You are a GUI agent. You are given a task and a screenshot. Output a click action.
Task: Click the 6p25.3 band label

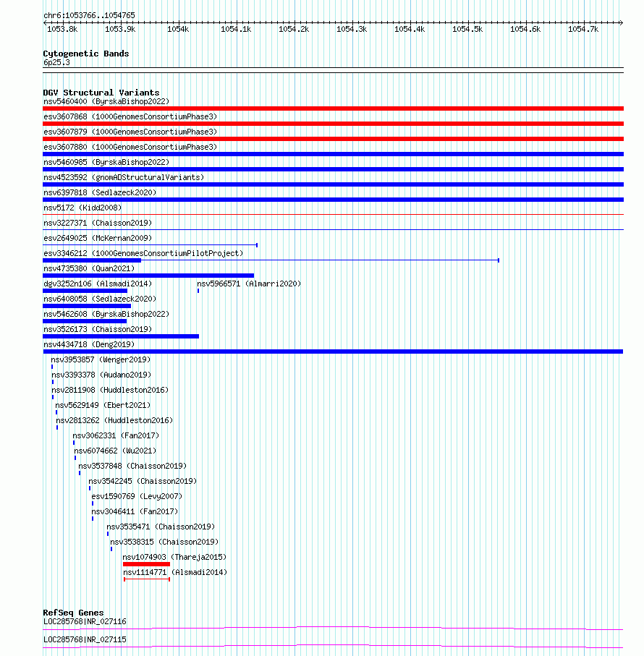click(56, 63)
